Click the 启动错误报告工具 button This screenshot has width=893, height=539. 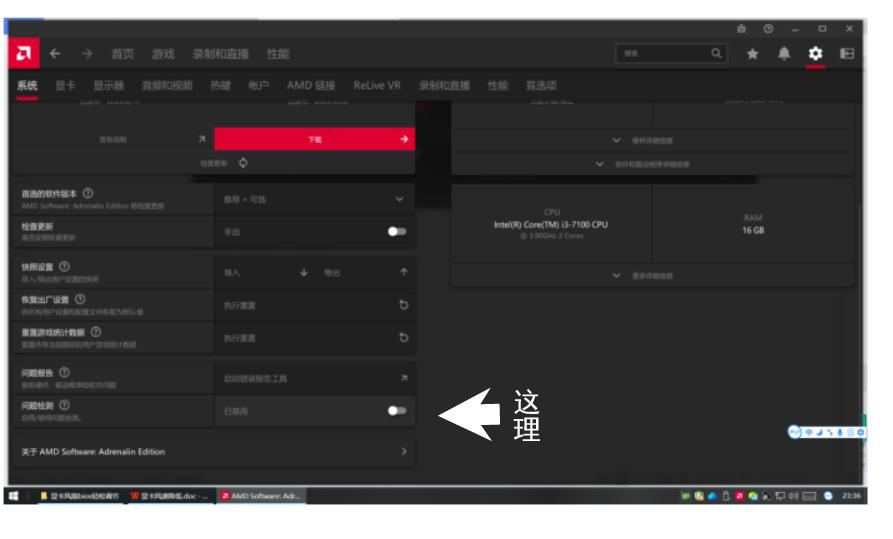point(314,378)
